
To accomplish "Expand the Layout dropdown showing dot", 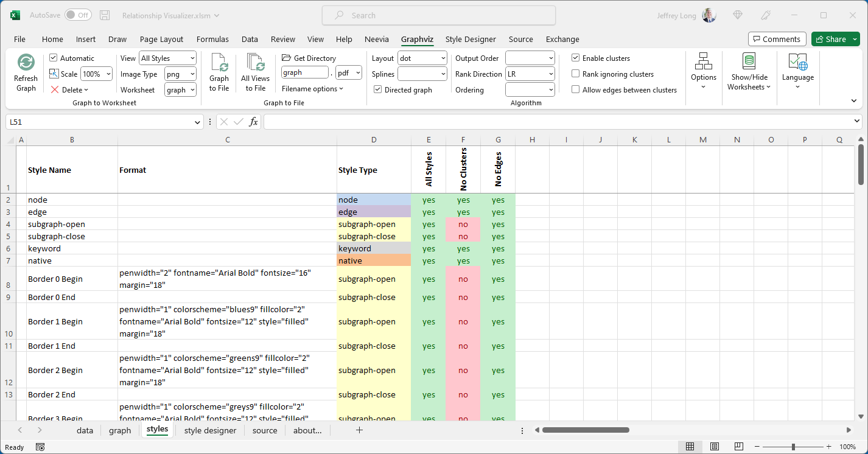I will pos(441,58).
